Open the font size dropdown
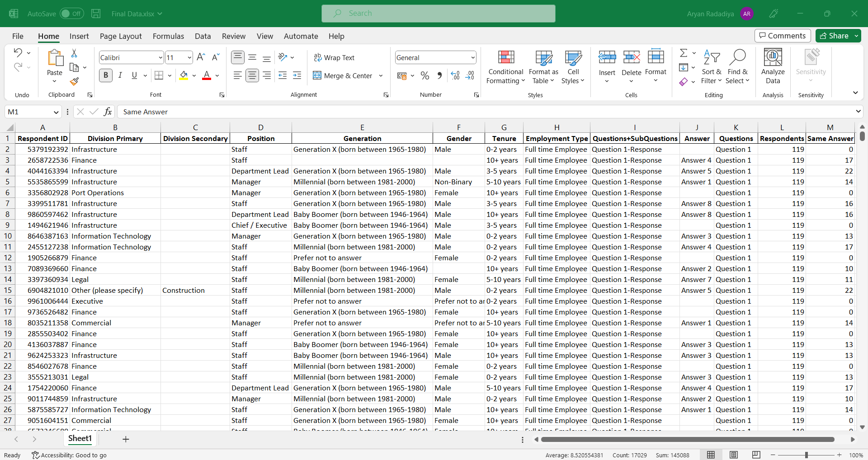 pos(189,57)
